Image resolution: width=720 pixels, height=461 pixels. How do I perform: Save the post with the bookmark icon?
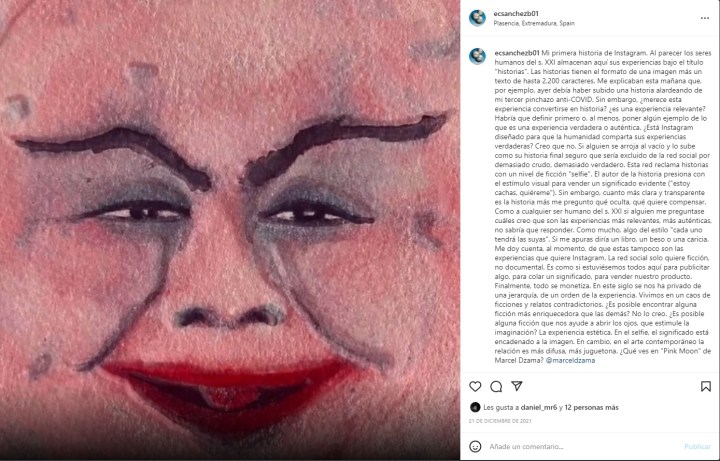(706, 387)
